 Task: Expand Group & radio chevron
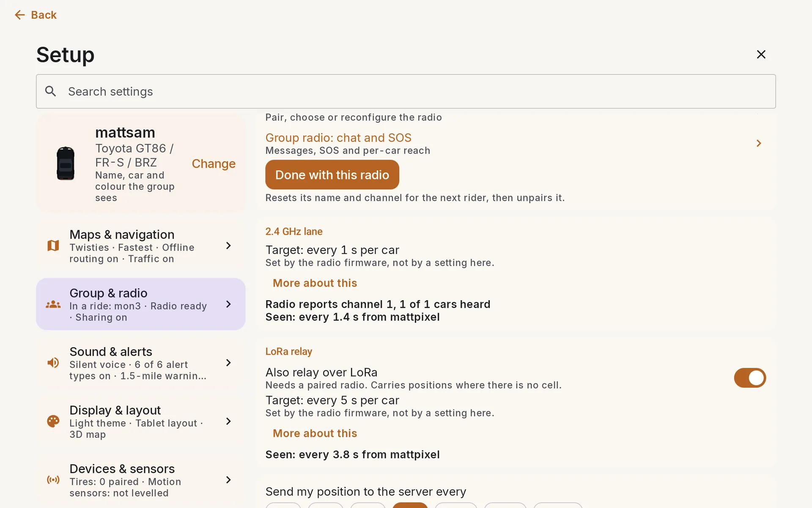[228, 304]
